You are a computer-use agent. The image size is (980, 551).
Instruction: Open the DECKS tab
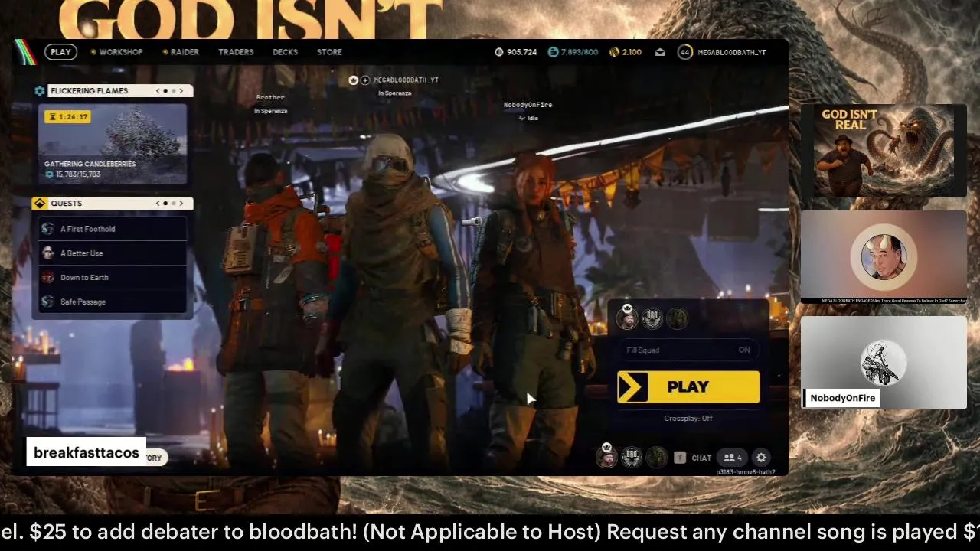285,52
